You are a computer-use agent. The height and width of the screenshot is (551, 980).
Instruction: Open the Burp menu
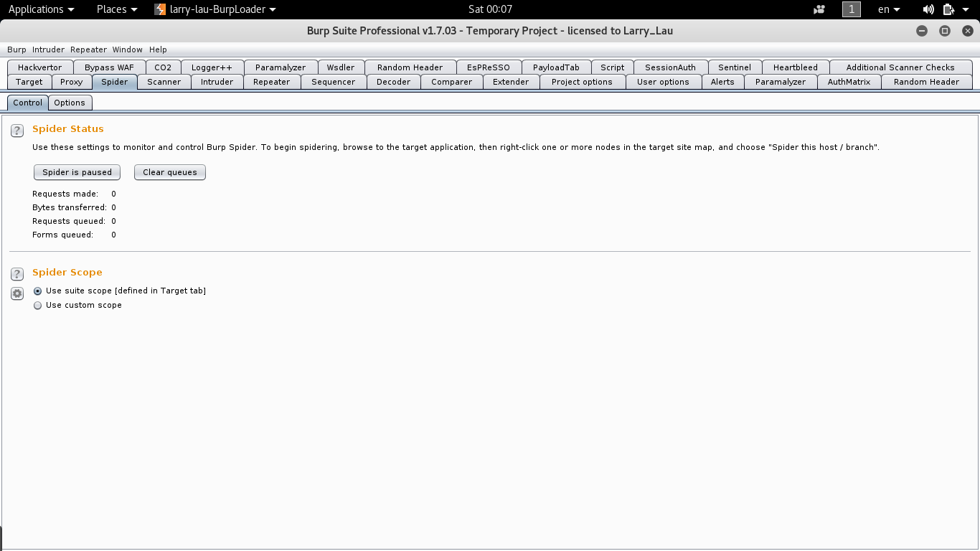click(17, 50)
